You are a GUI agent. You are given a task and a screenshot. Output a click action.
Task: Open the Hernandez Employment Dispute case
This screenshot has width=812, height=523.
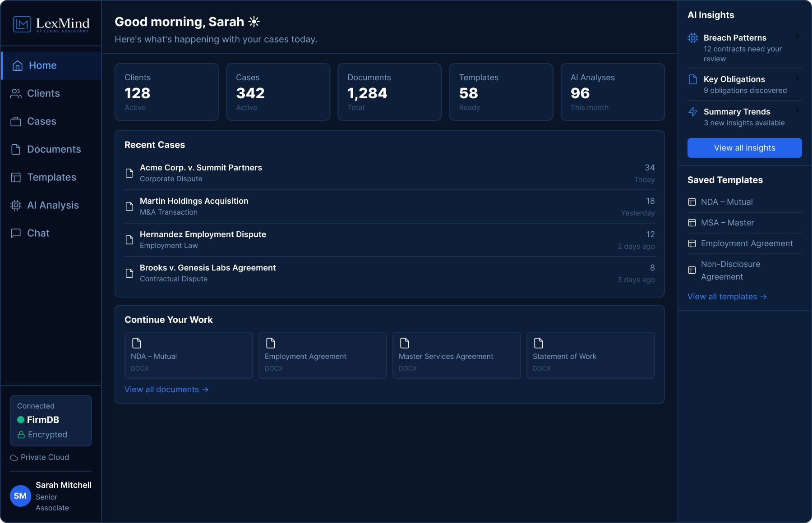[390, 240]
